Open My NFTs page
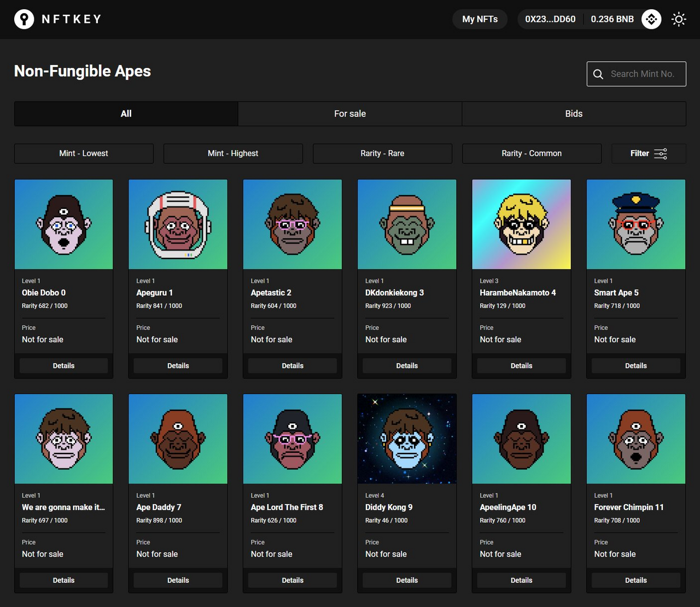 coord(480,19)
